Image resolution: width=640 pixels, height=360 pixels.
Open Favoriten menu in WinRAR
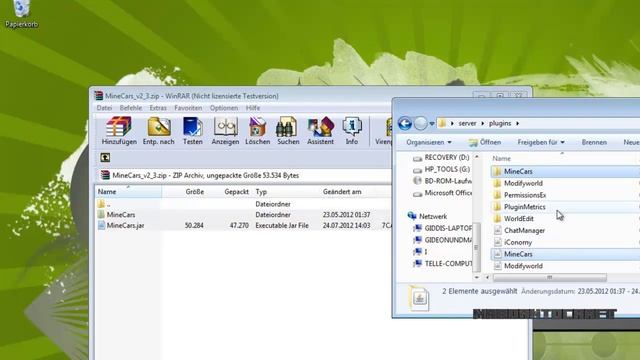click(x=188, y=108)
